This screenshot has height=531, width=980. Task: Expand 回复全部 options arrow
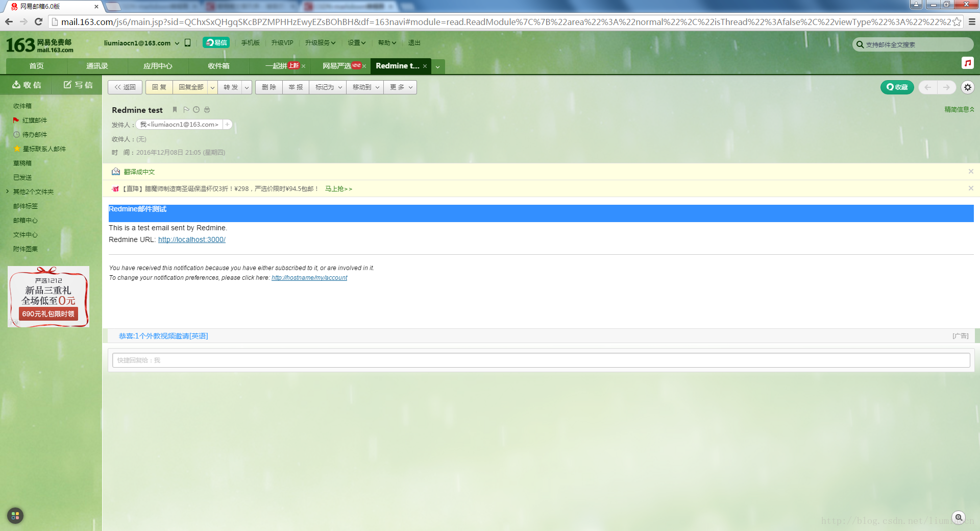click(x=212, y=87)
